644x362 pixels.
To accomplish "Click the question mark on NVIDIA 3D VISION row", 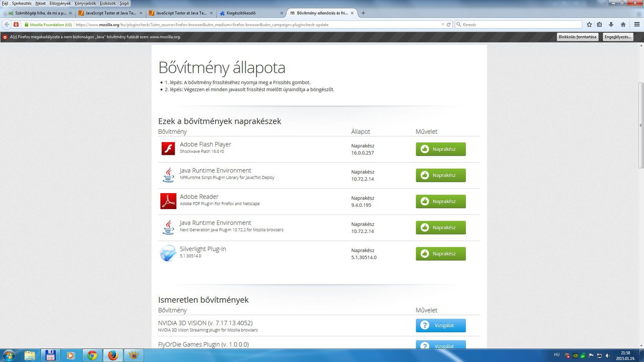I will coord(425,325).
